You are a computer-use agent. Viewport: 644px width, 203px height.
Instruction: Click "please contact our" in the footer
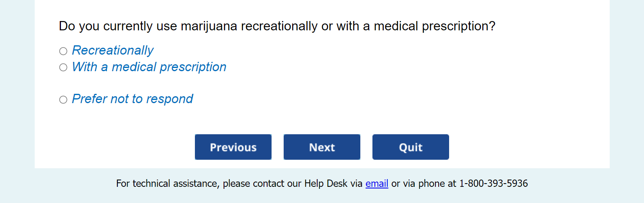(x=262, y=184)
